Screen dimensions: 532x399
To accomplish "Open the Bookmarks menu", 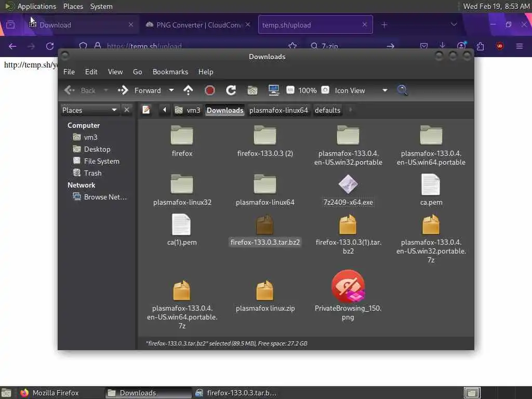I will 170,72.
